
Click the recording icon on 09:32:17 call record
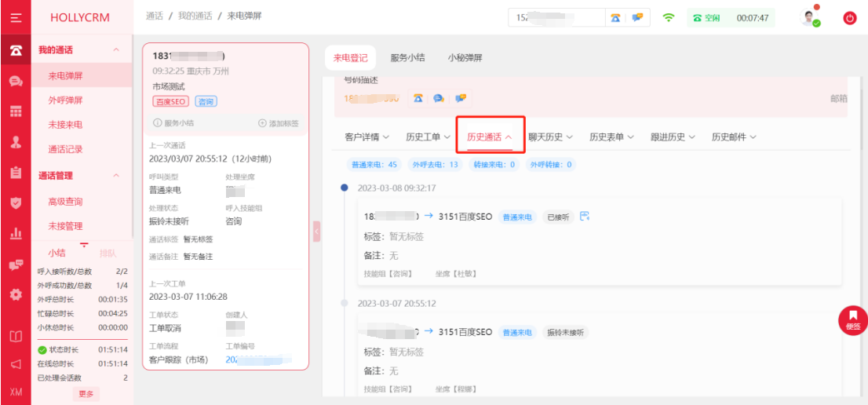tap(585, 217)
